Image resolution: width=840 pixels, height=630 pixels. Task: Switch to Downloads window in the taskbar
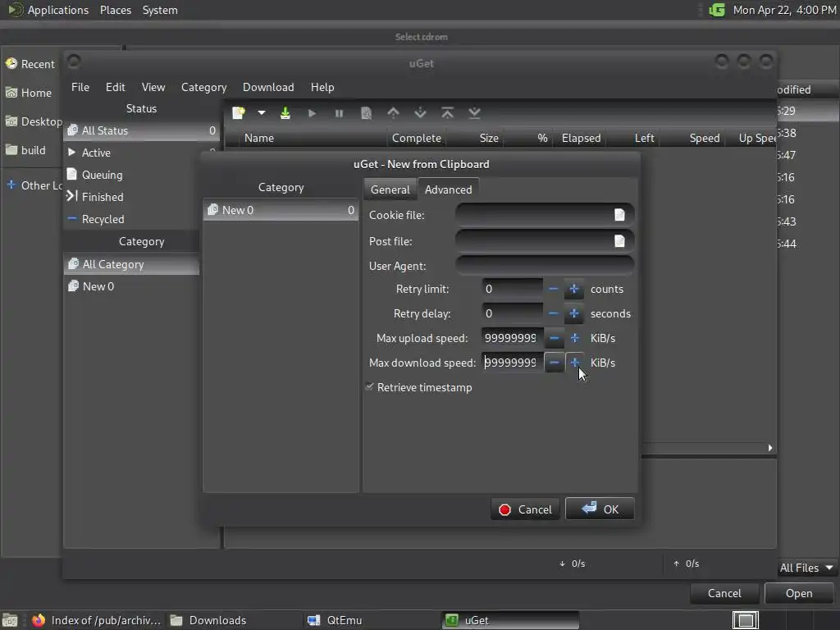(234, 620)
